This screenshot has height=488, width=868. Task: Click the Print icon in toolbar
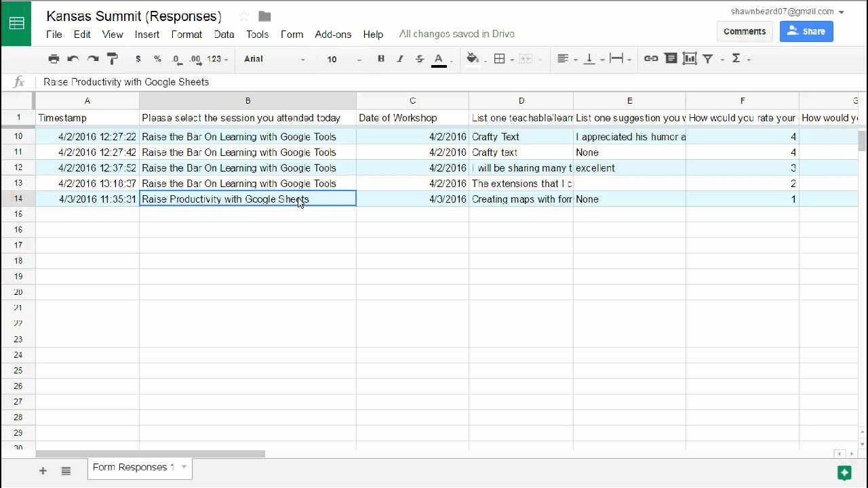click(x=54, y=59)
